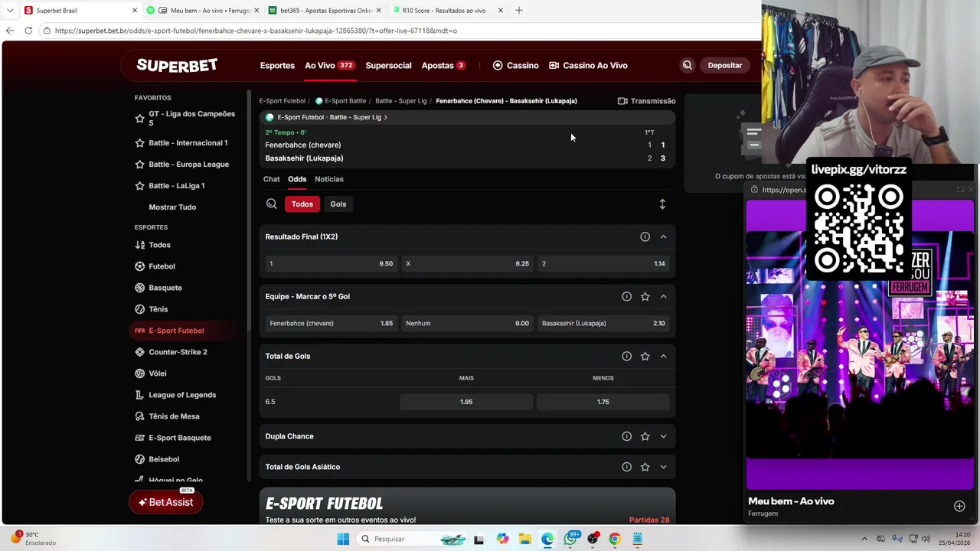Collapse Equipe - Marcar o 5º Gol section
The image size is (980, 551).
[x=663, y=296]
